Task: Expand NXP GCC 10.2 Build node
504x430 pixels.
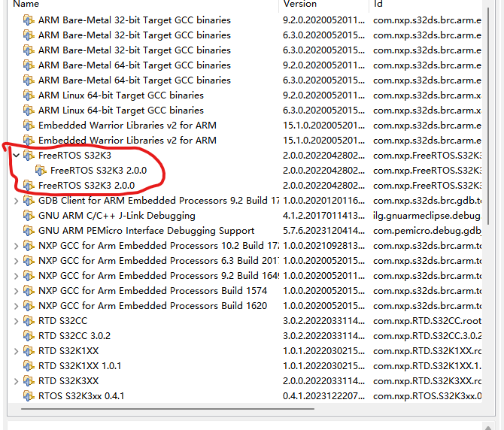Action: pyautogui.click(x=16, y=246)
